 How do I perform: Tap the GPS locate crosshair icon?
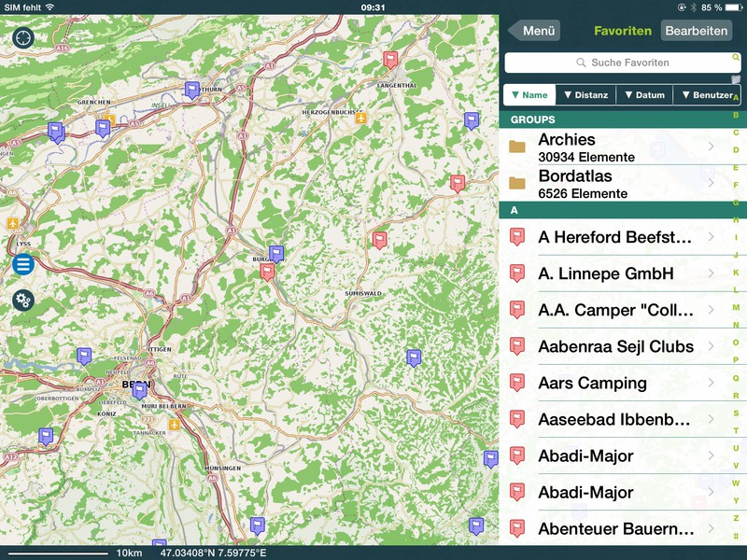23,38
